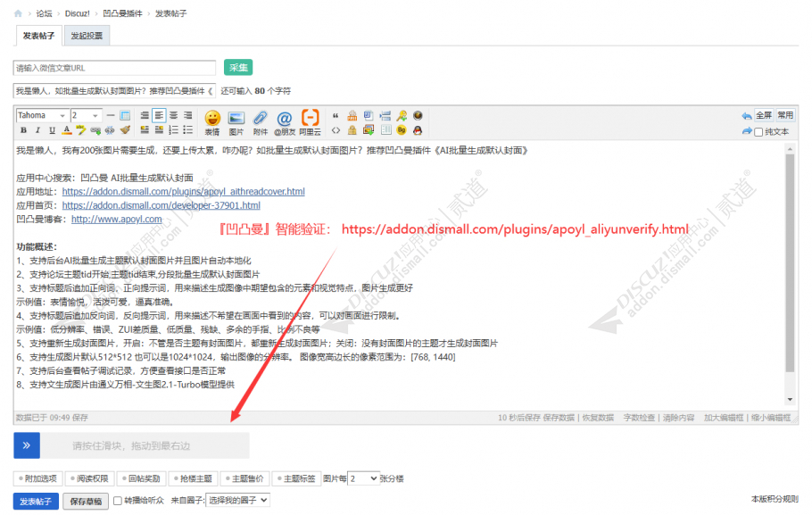Screen dimensions: 812x515
Task: Toggle italic formatting in editor toolbar
Action: pos(37,130)
